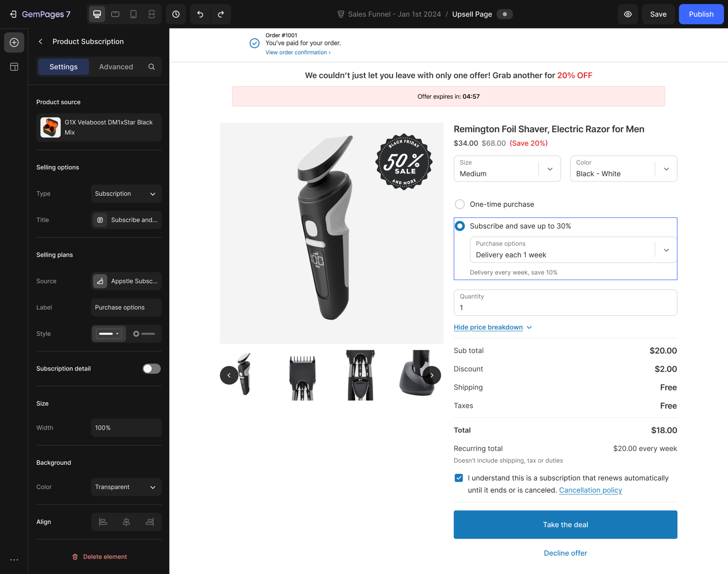Preview page with eye icon
Viewport: 728px width, 574px height.
point(628,14)
